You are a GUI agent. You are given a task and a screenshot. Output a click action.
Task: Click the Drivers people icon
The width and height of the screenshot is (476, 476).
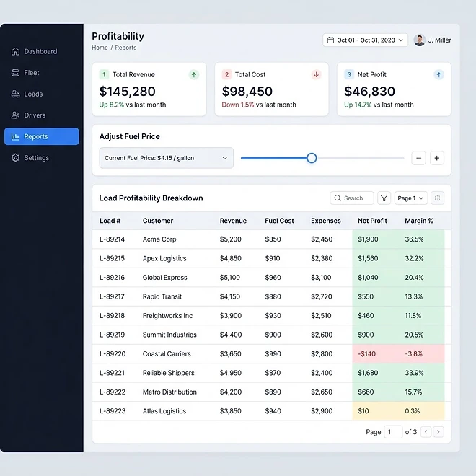tap(15, 115)
